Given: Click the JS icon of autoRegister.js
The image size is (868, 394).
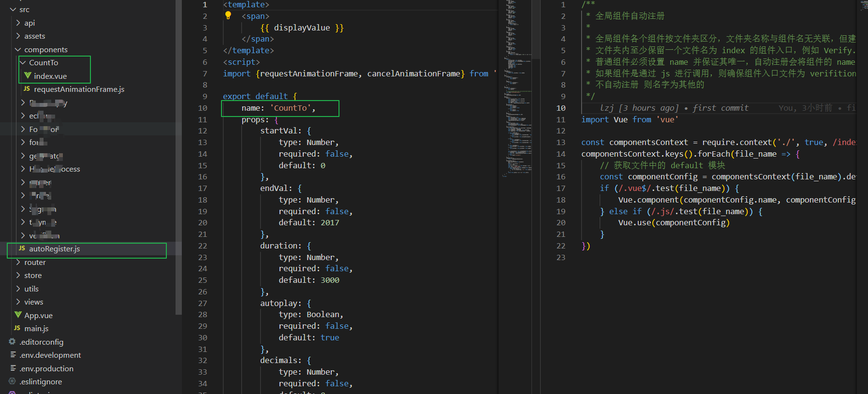Looking at the screenshot, I should pyautogui.click(x=22, y=248).
